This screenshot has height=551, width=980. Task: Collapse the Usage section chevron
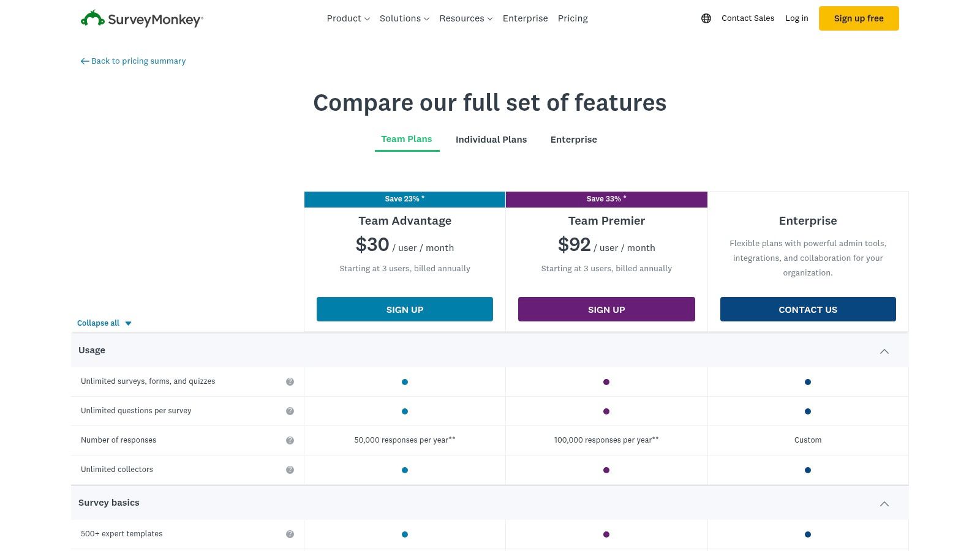click(x=884, y=351)
